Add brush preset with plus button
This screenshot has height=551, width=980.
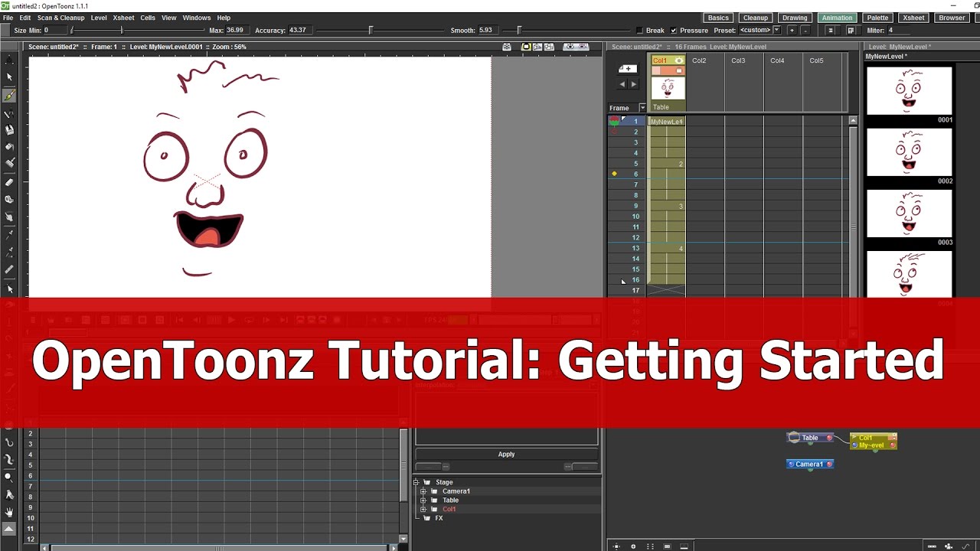tap(792, 31)
